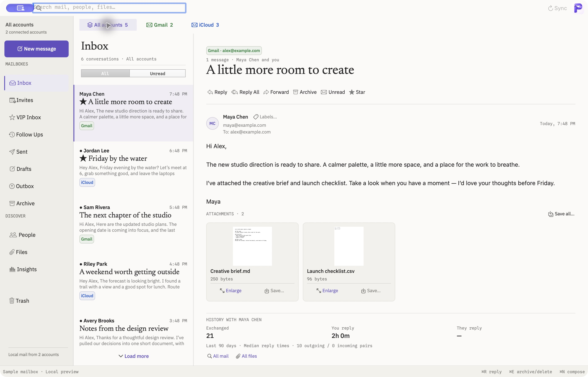
Task: Open VIP Inbox
Action: tap(36, 117)
